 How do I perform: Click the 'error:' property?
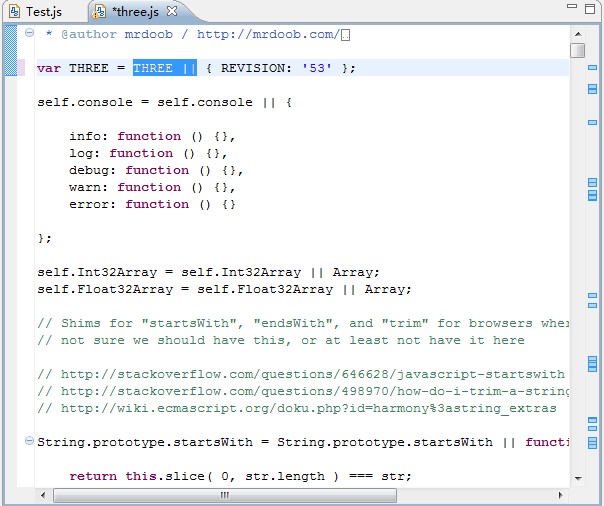click(92, 204)
